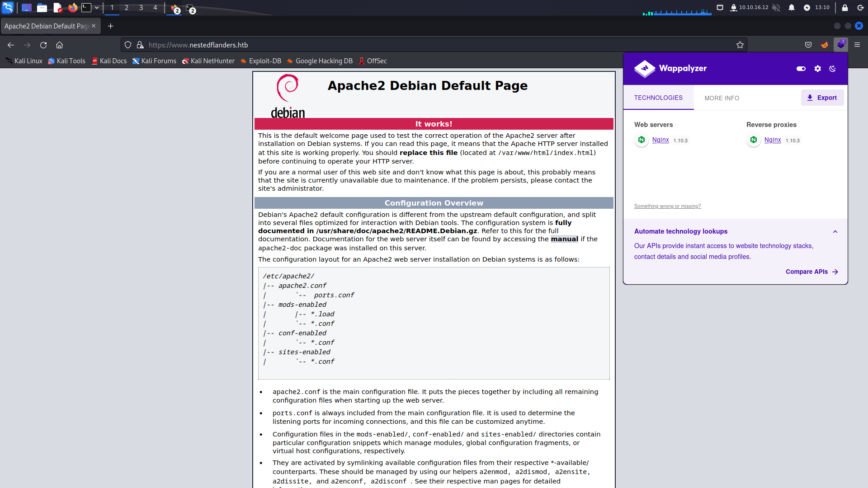Open the Save to Pocket icon
Viewport: 868px width, 488px height.
808,45
